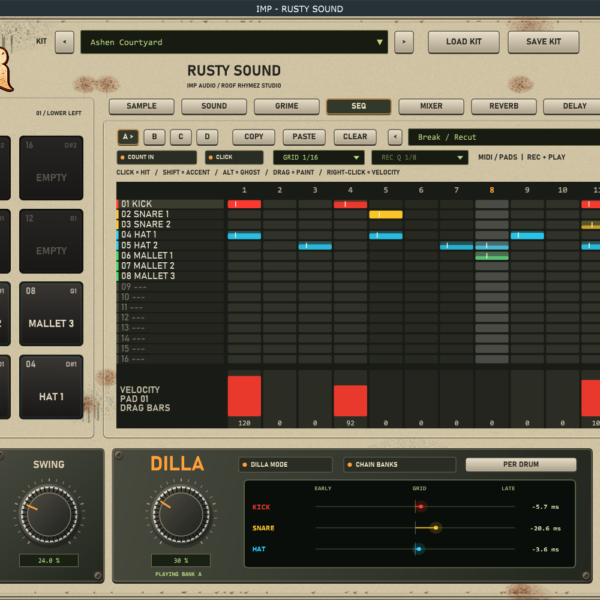This screenshot has width=600, height=600.
Task: Select 02 SNARE 1 track row
Action: point(170,214)
